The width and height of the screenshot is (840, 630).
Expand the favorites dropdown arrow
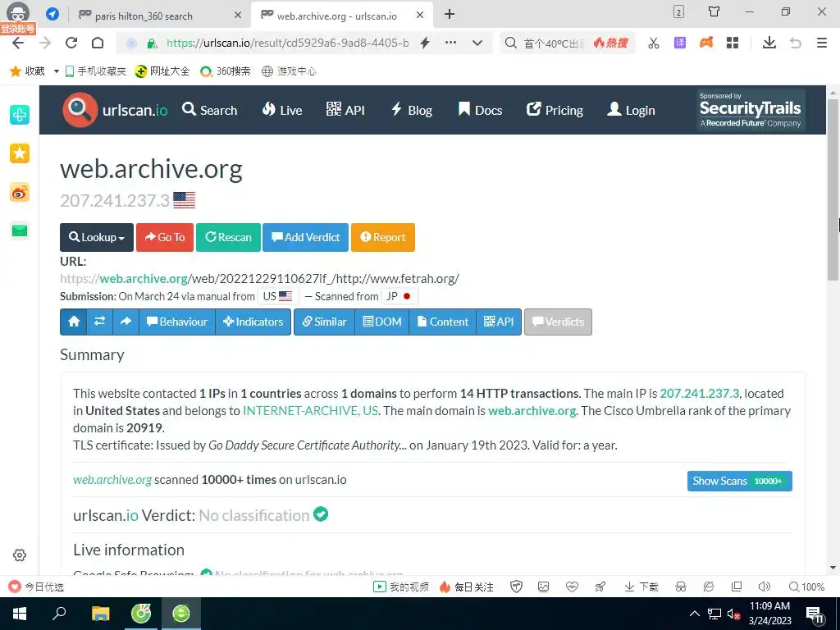[x=57, y=71]
